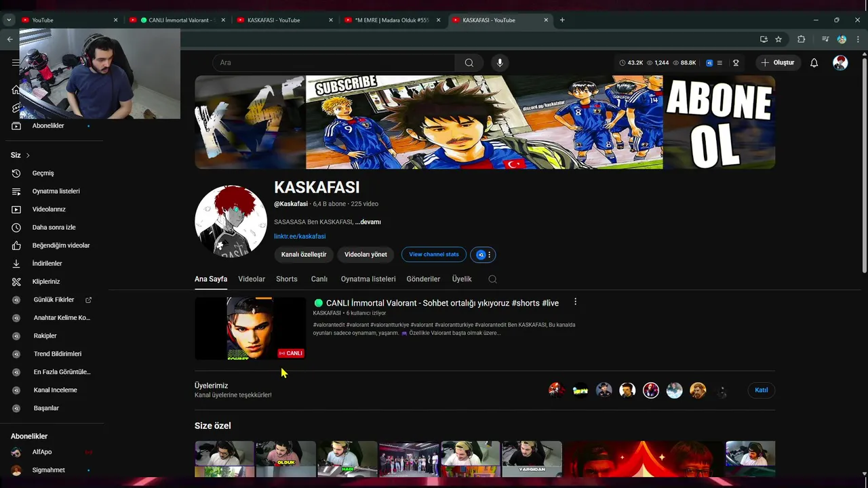This screenshot has height=488, width=868.
Task: Open browser extensions puzzle icon
Action: tap(801, 39)
